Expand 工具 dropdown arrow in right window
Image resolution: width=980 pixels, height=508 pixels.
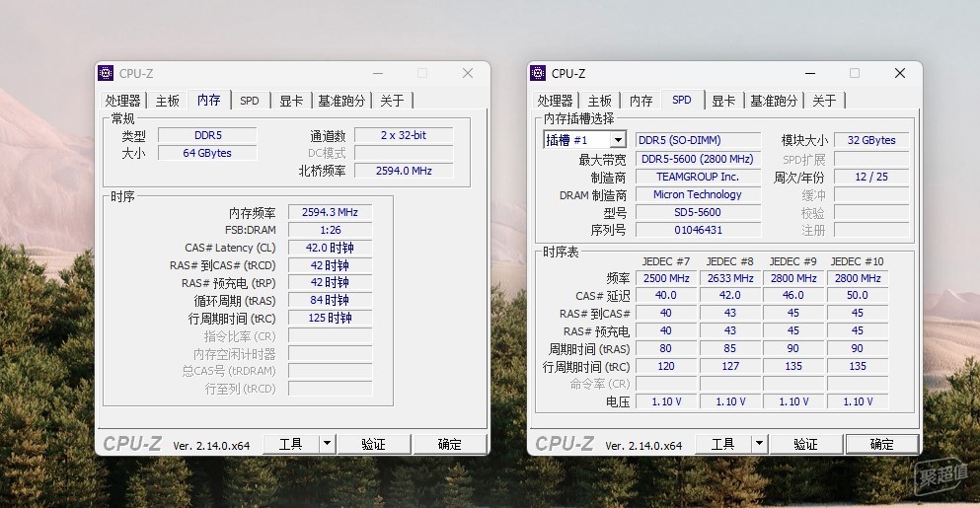point(759,444)
